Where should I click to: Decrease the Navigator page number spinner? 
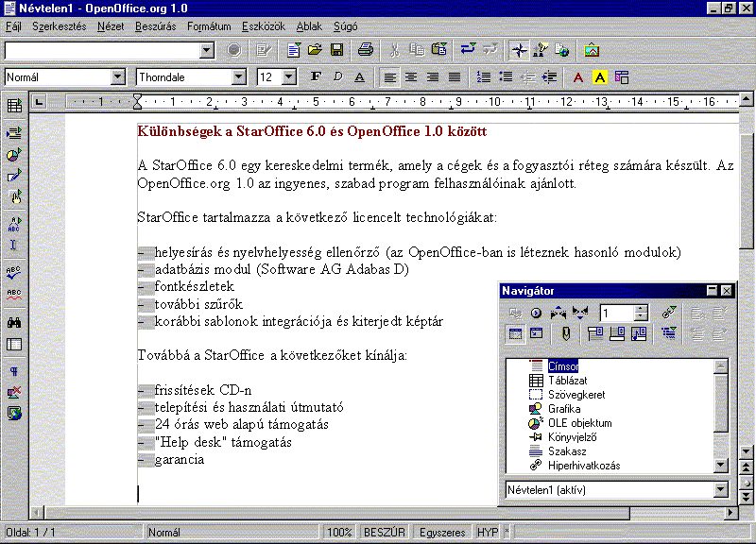click(x=641, y=317)
